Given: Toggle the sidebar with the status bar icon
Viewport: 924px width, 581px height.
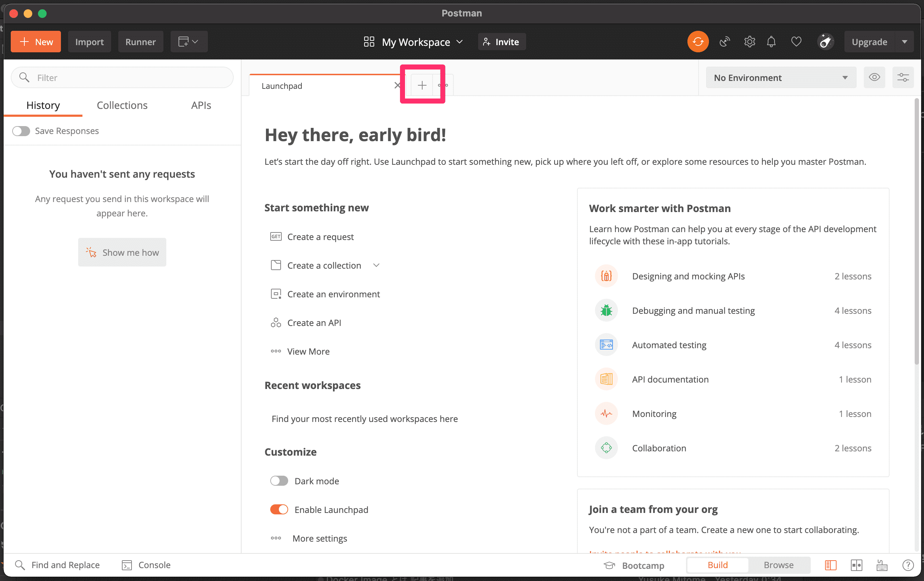Looking at the screenshot, I should [830, 565].
